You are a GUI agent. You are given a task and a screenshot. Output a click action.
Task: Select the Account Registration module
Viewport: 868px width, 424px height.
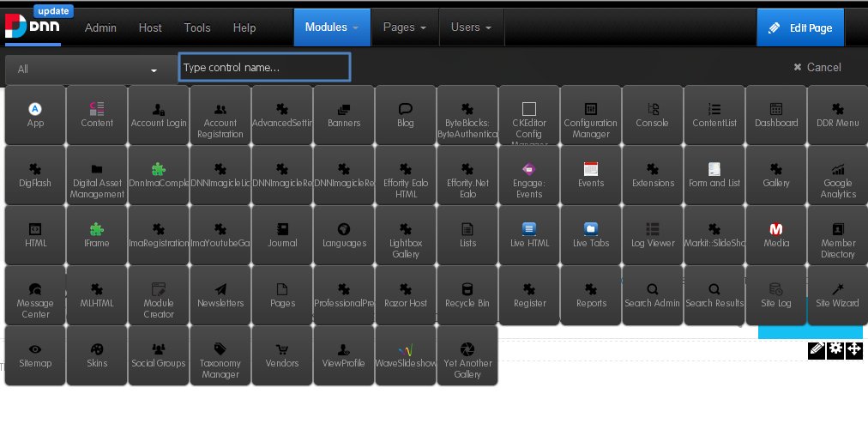point(220,115)
